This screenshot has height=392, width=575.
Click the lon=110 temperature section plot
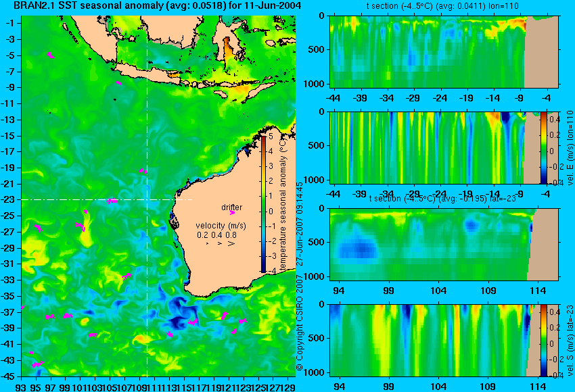(444, 51)
